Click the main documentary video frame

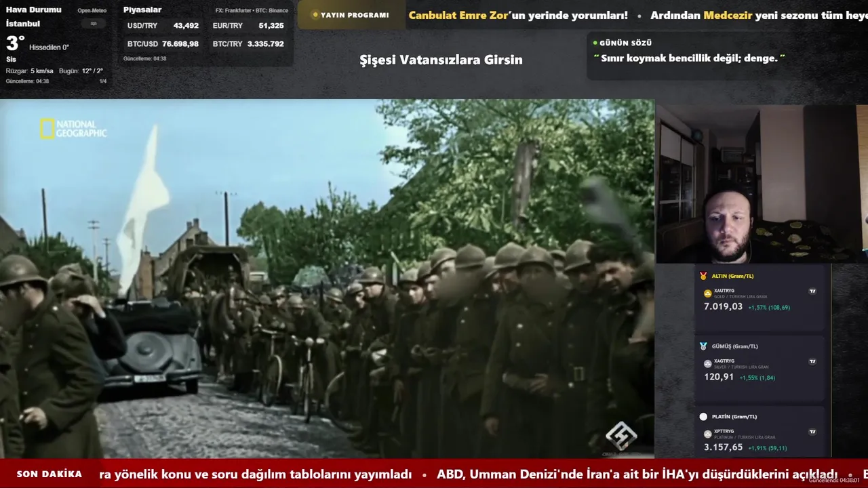click(327, 279)
